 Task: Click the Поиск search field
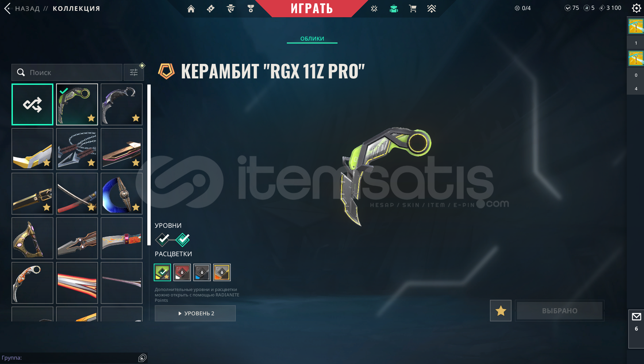pyautogui.click(x=67, y=72)
